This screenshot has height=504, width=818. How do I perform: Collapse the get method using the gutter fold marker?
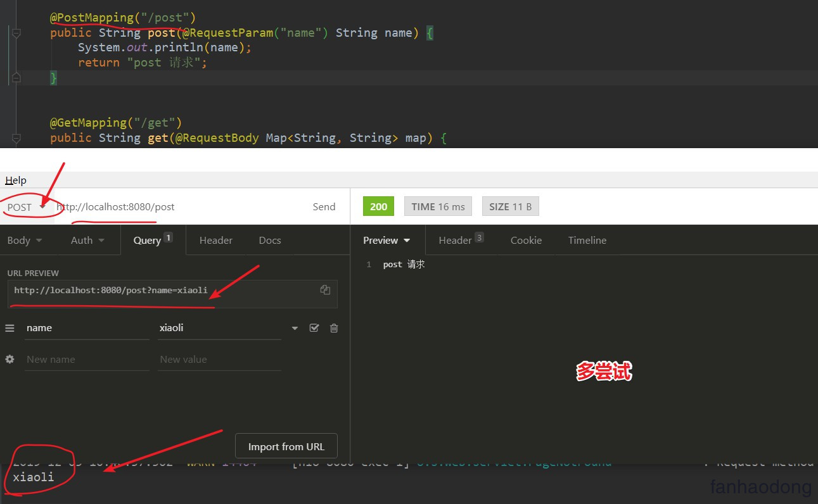(16, 138)
